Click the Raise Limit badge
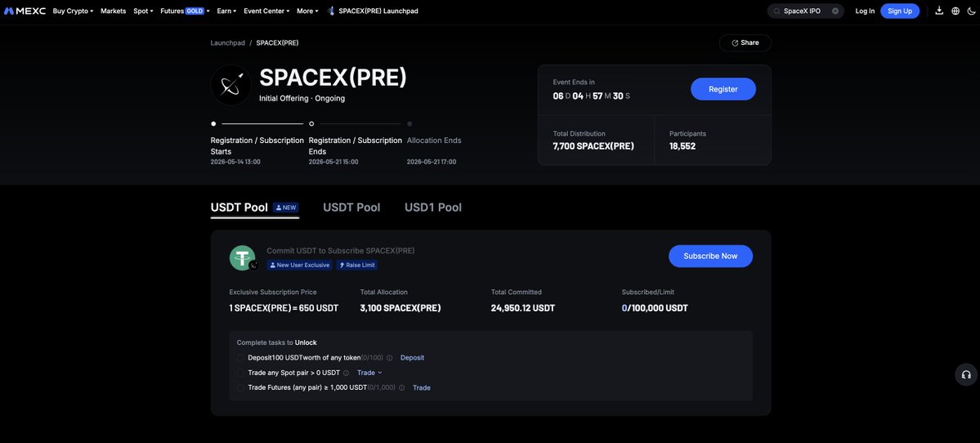The height and width of the screenshot is (443, 980). tap(357, 265)
